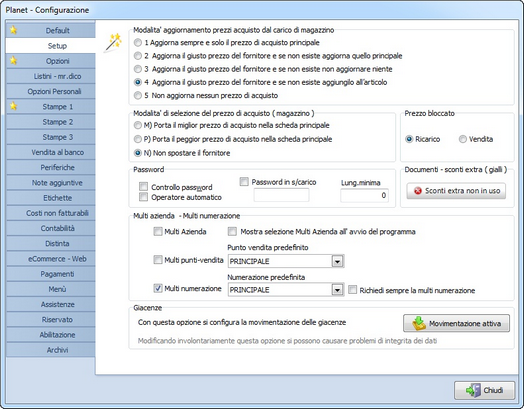524x409 pixels.
Task: Click the red X icon on Sconti extra
Action: pyautogui.click(x=418, y=191)
